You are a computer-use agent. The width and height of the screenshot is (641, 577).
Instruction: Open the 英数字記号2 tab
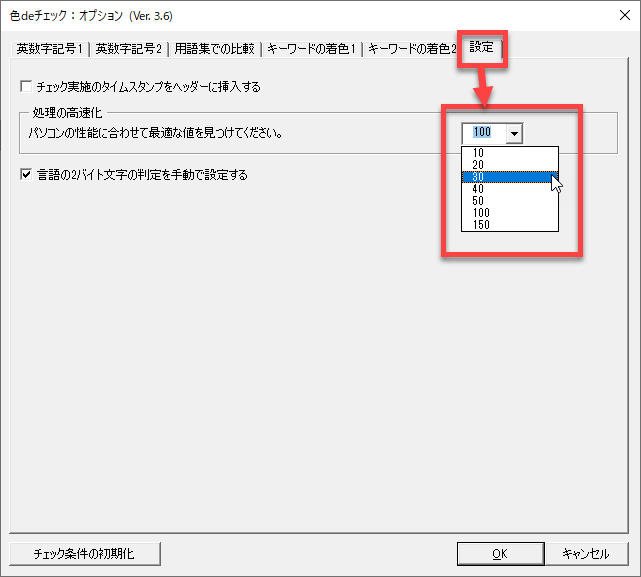point(129,48)
